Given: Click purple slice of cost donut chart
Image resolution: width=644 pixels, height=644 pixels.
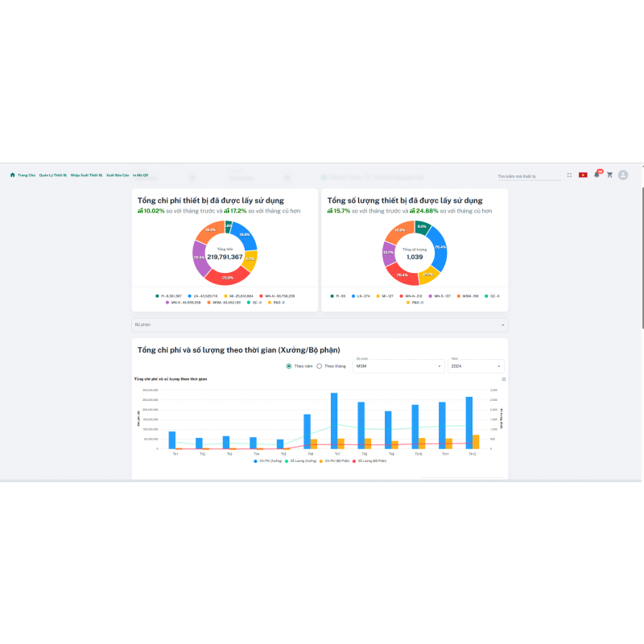Looking at the screenshot, I should (x=199, y=258).
